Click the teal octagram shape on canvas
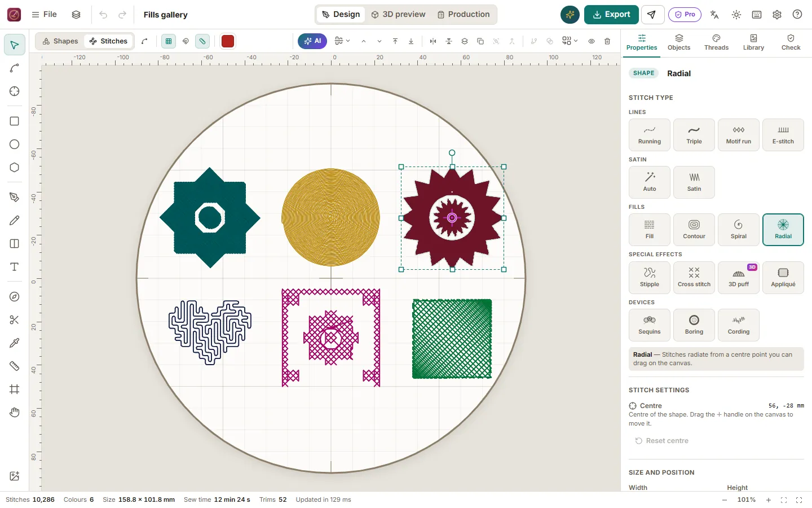 click(x=210, y=218)
